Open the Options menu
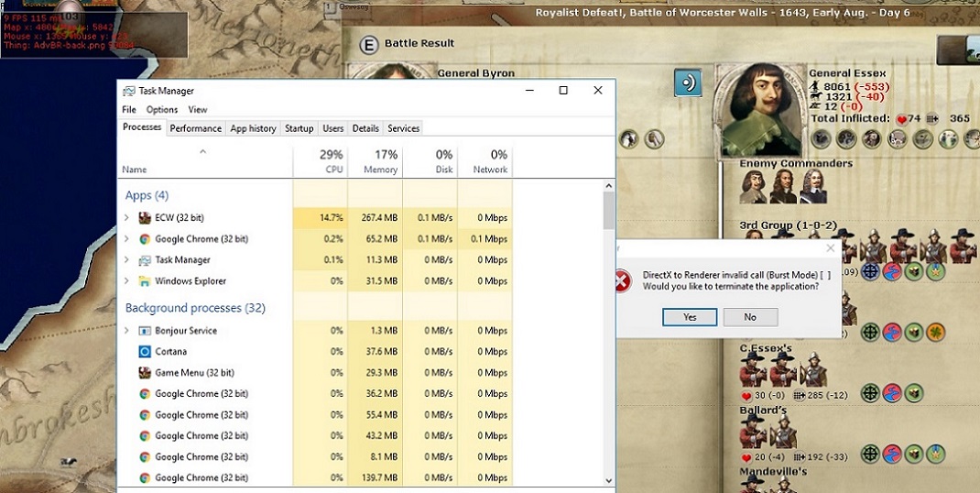Viewport: 980px width, 493px height. (x=162, y=109)
